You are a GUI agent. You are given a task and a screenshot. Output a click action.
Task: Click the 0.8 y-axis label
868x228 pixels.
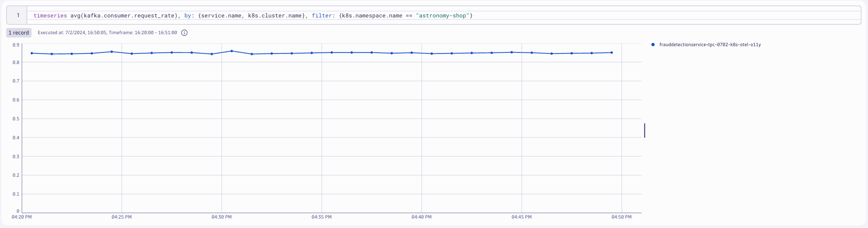(x=16, y=62)
